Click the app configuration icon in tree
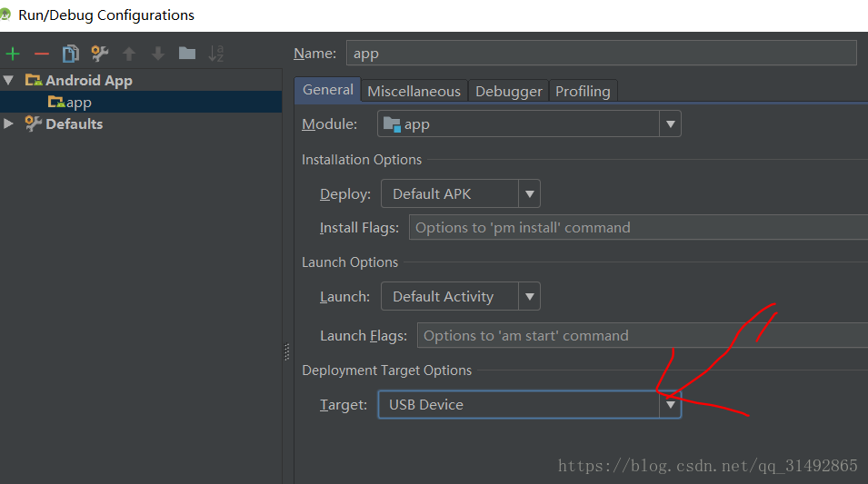This screenshot has width=868, height=484. tap(56, 102)
